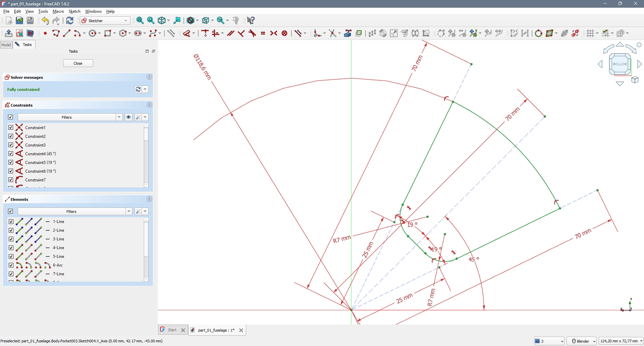The height and width of the screenshot is (346, 644).
Task: Click the Constraints list scrollbar
Action: pyautogui.click(x=146, y=134)
